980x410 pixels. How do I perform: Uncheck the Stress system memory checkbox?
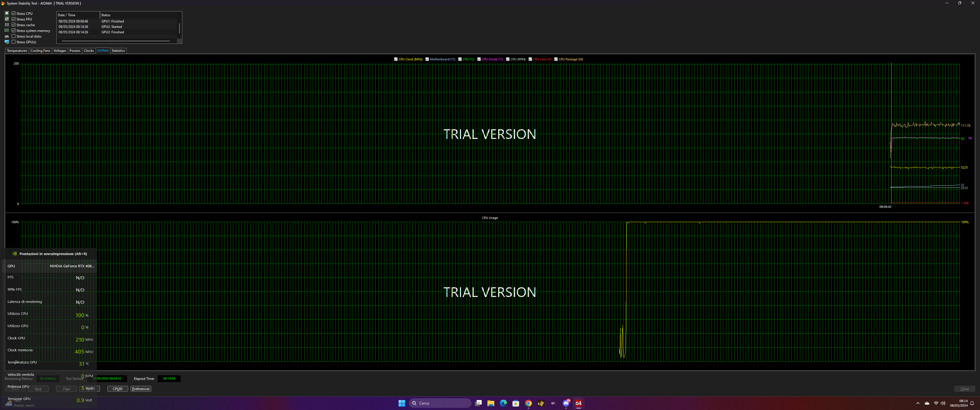(14, 30)
